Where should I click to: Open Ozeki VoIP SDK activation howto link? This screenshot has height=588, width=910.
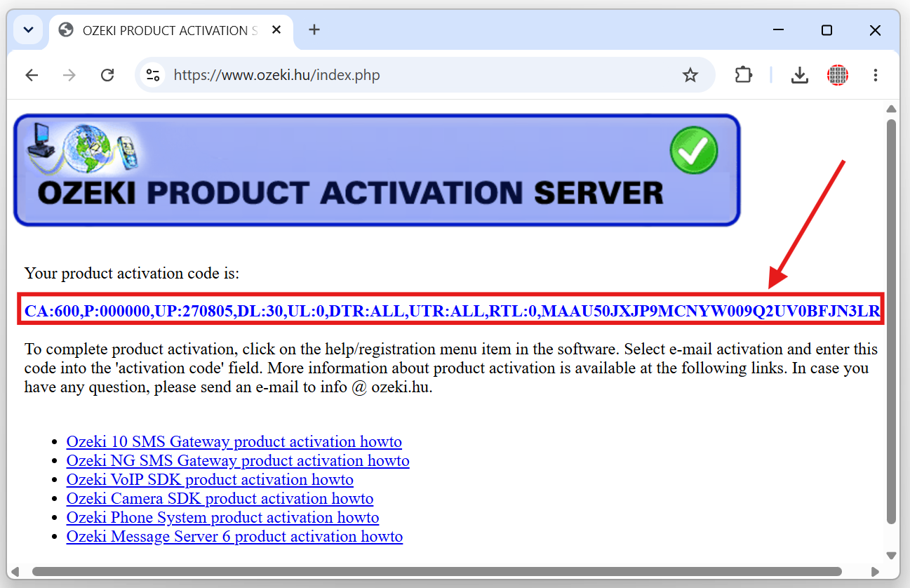pyautogui.click(x=210, y=480)
